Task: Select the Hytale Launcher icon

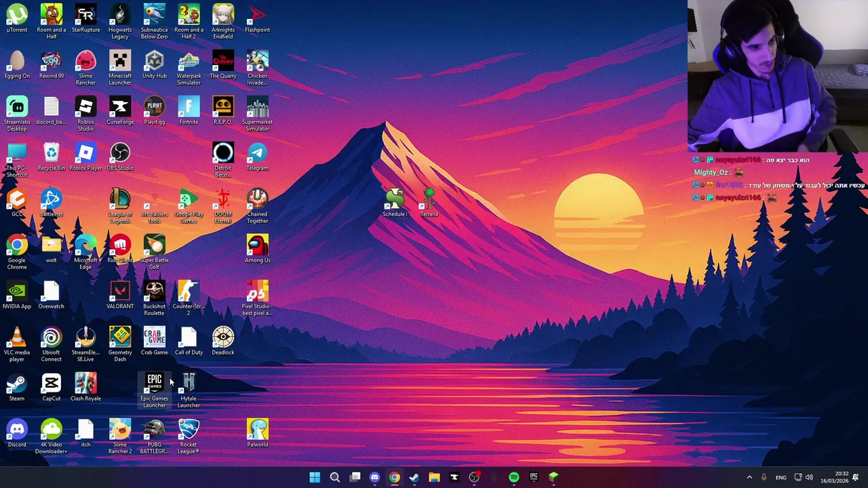Action: [x=189, y=390]
